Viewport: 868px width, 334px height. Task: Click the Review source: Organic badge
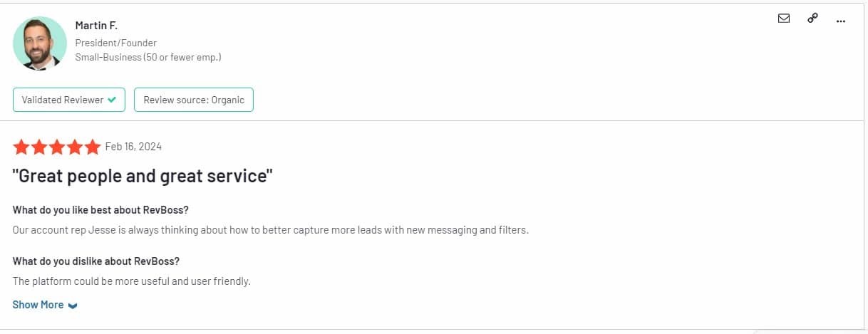coord(194,100)
